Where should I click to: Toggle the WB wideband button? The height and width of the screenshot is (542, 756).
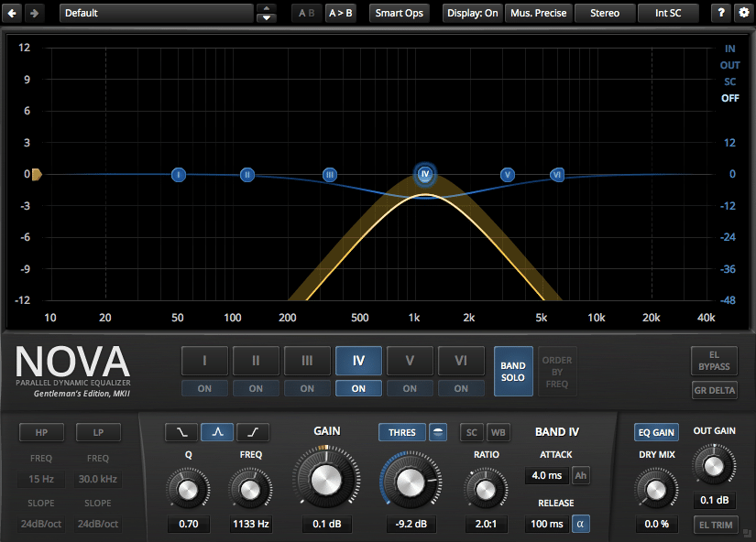tap(499, 432)
